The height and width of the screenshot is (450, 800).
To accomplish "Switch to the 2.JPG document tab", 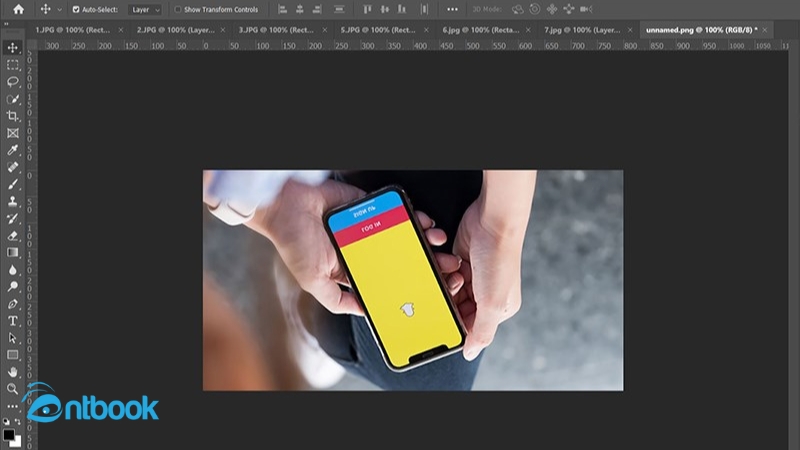I will tap(176, 30).
